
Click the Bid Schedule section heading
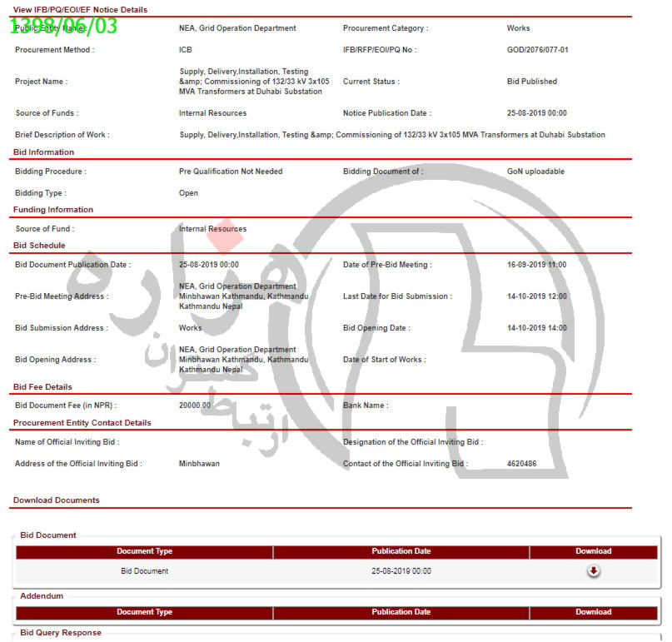click(x=39, y=246)
